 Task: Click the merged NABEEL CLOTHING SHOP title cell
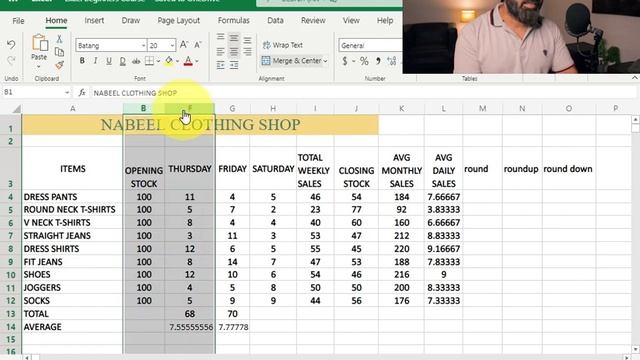[200, 124]
